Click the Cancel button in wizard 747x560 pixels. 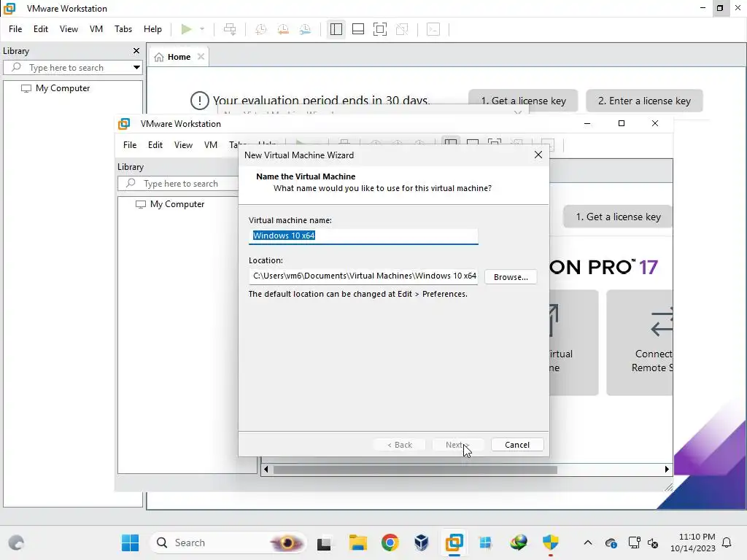[517, 445]
